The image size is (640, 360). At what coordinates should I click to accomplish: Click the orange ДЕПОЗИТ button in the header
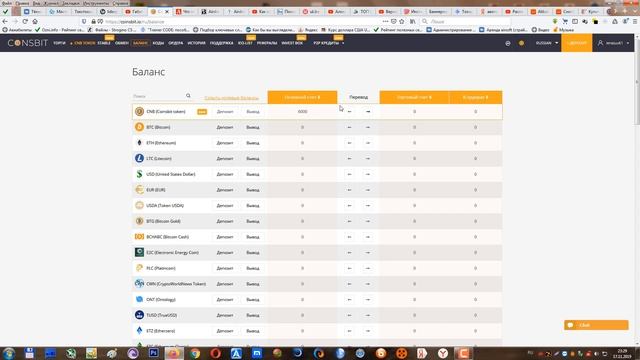577,43
